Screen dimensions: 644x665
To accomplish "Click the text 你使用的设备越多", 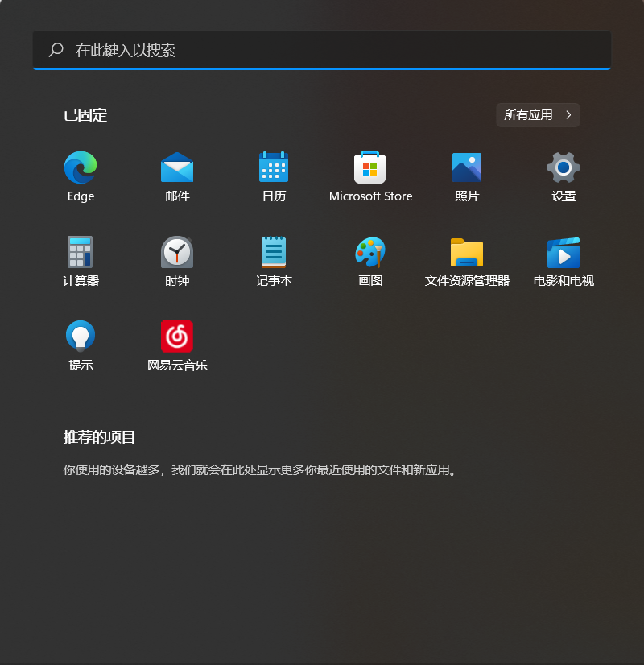I will click(112, 470).
